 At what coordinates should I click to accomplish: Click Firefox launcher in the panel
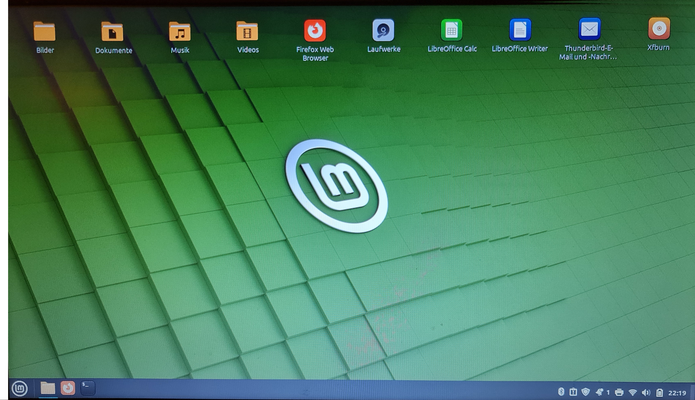(68, 388)
